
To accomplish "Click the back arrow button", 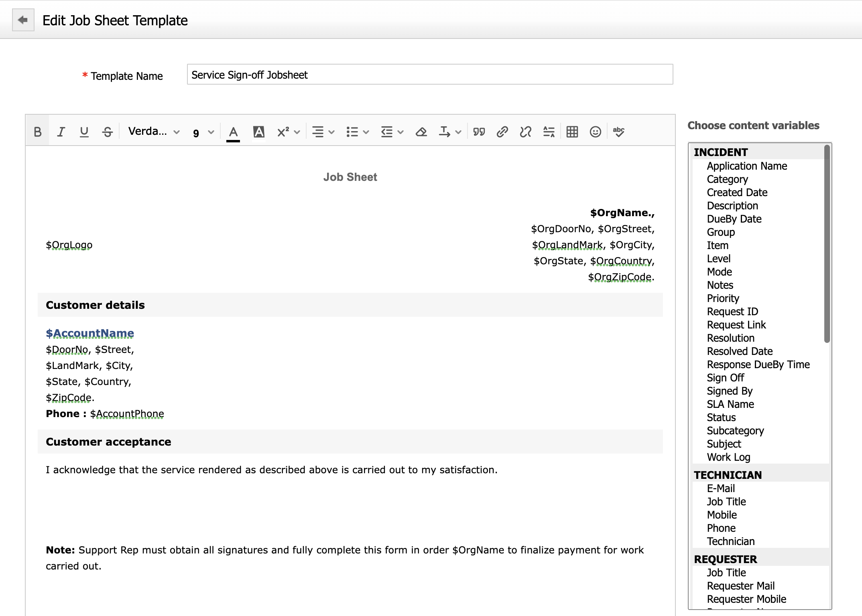I will (x=23, y=20).
